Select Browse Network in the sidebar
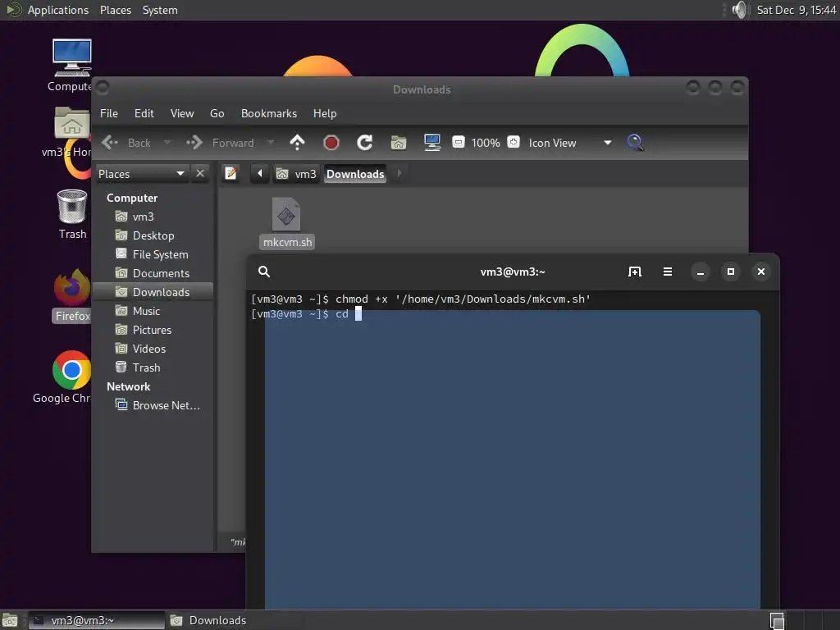 click(153, 405)
